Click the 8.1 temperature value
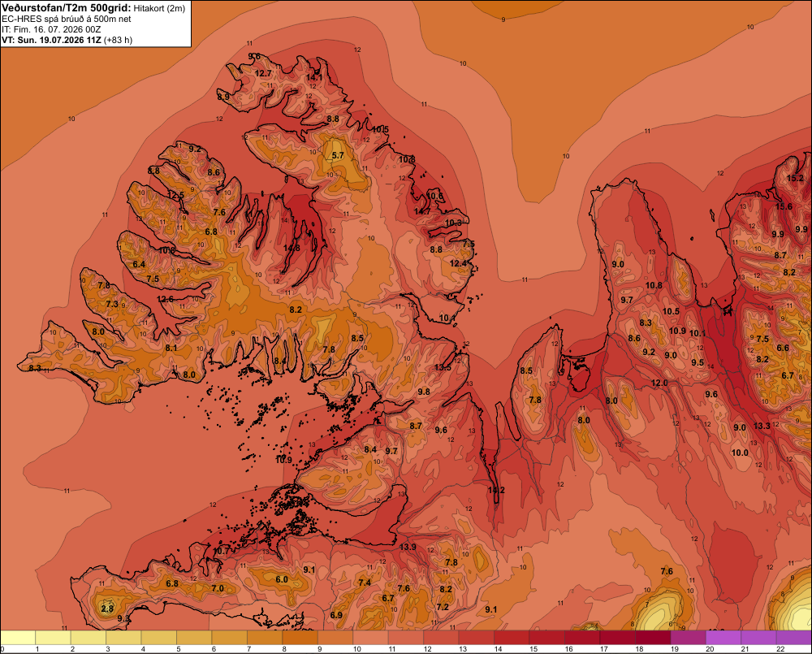The height and width of the screenshot is (654, 812). (x=171, y=348)
